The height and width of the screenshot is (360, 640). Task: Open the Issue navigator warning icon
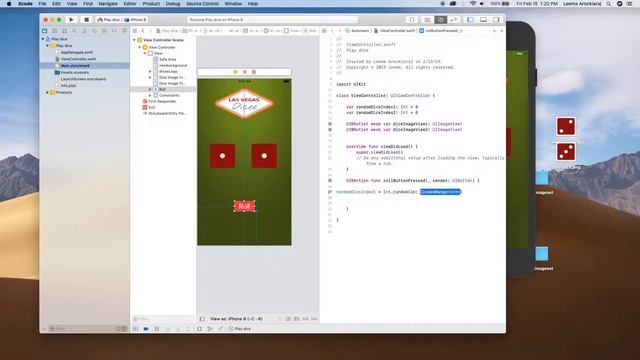click(84, 31)
